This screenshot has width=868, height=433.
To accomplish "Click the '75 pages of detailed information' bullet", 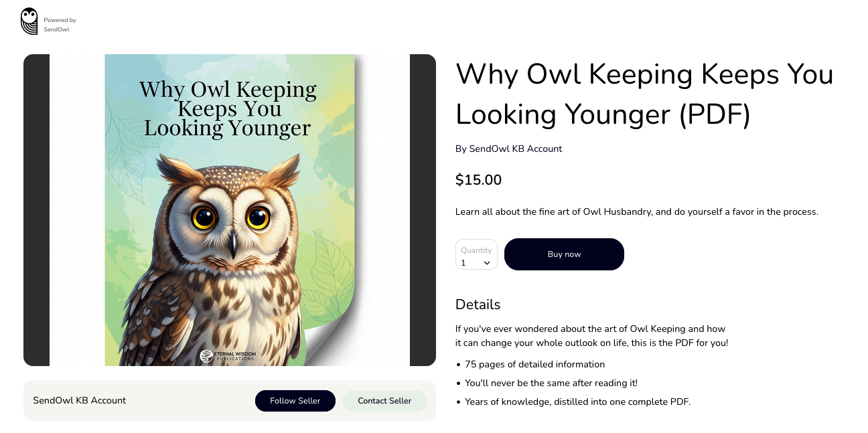I will 534,365.
